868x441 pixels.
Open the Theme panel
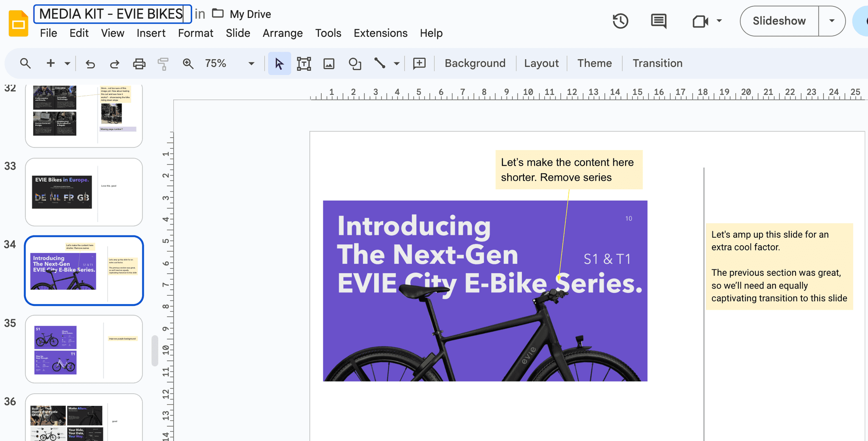click(x=595, y=63)
